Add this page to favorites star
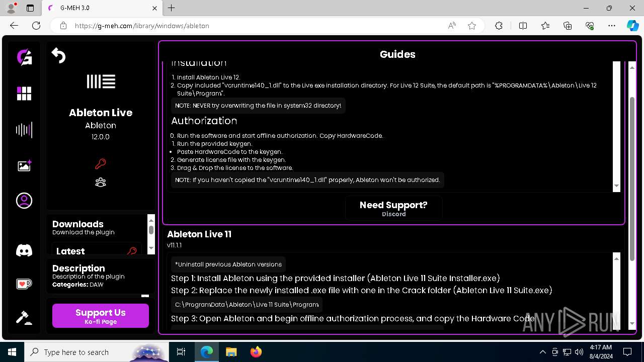The image size is (644, 362). click(x=472, y=26)
